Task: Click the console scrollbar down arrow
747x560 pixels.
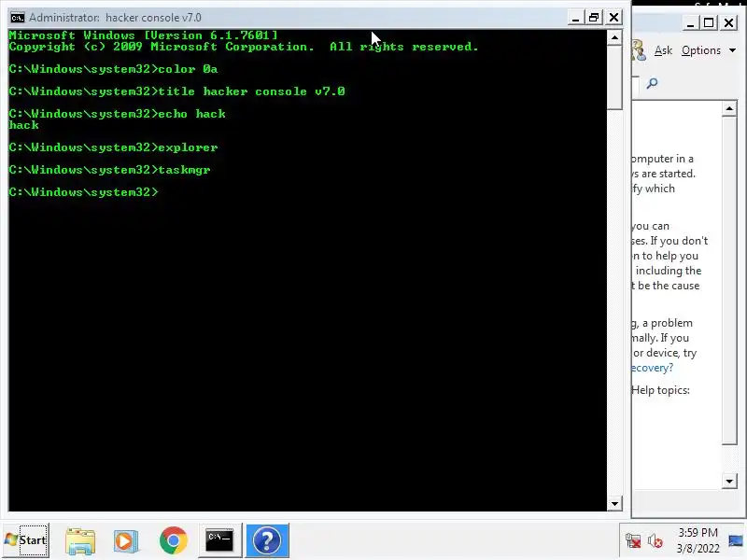Action: [614, 503]
